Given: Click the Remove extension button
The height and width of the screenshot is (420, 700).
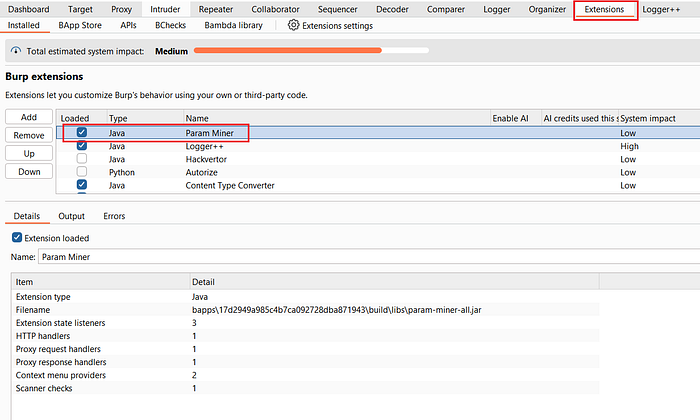Looking at the screenshot, I should coord(29,135).
